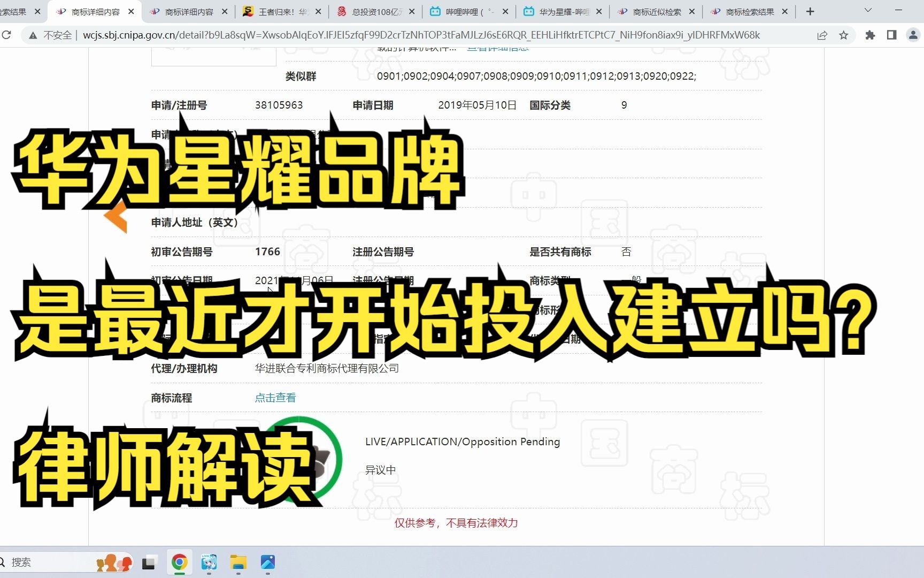This screenshot has height=578, width=924.
Task: Select LIVE/APPLICATION/Opposition Pending status text
Action: [463, 442]
